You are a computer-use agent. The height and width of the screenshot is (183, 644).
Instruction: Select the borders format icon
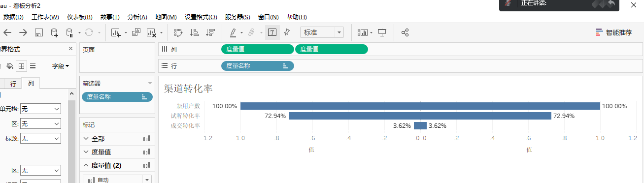tap(21, 65)
